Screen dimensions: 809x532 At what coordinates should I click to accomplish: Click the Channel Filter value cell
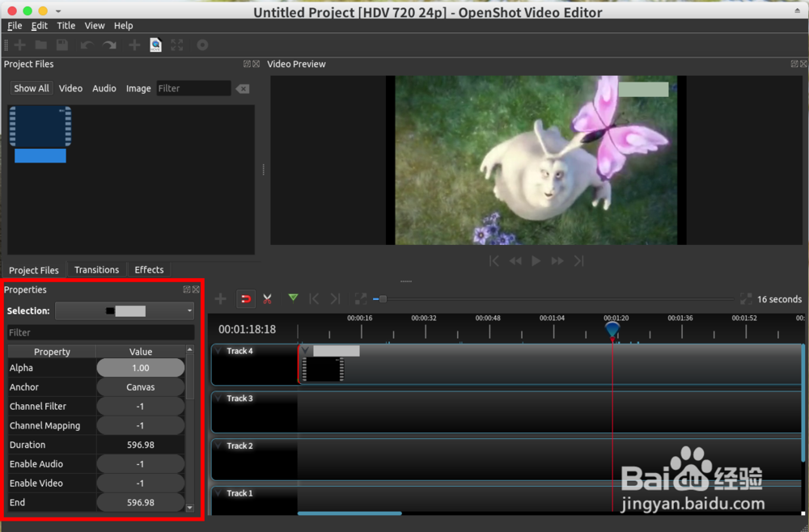point(140,406)
